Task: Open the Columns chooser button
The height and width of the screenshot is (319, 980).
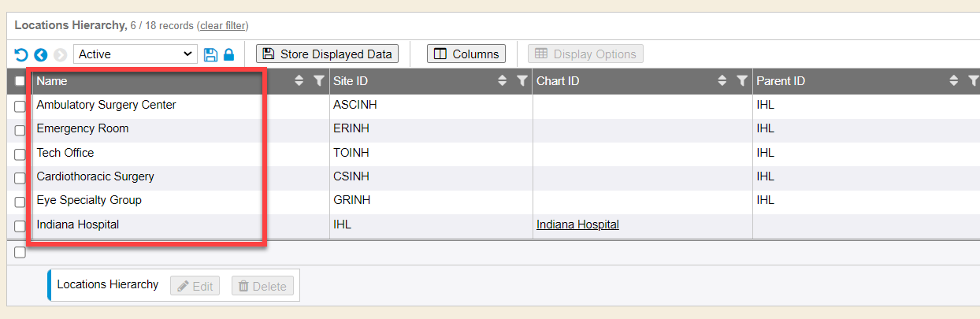Action: (466, 54)
